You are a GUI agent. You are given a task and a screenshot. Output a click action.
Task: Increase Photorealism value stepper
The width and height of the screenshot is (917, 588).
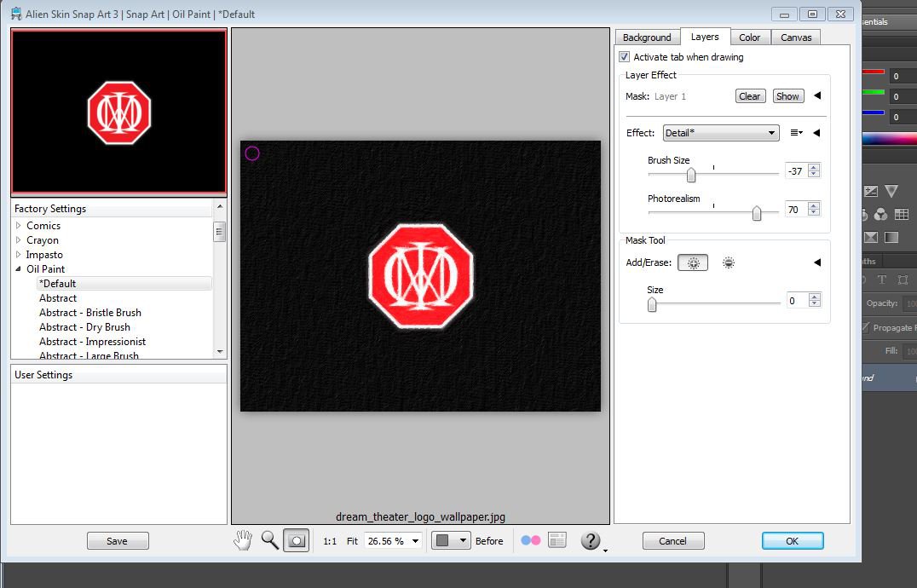[x=814, y=205]
